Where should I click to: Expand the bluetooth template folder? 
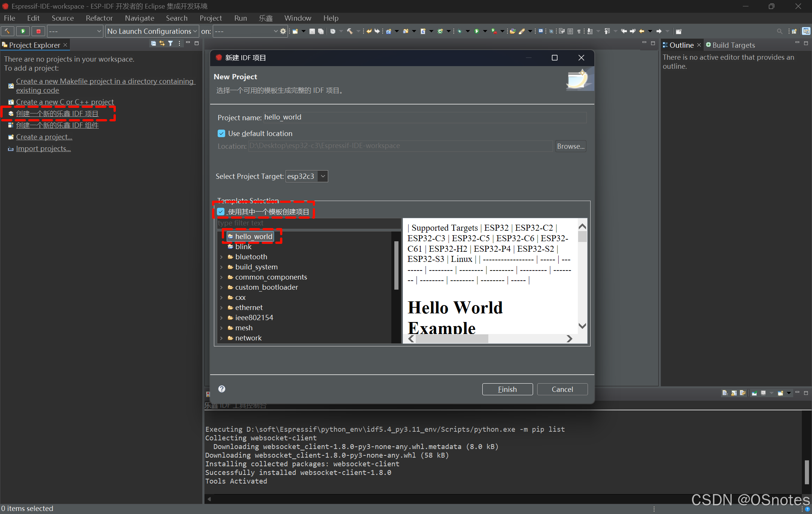221,257
